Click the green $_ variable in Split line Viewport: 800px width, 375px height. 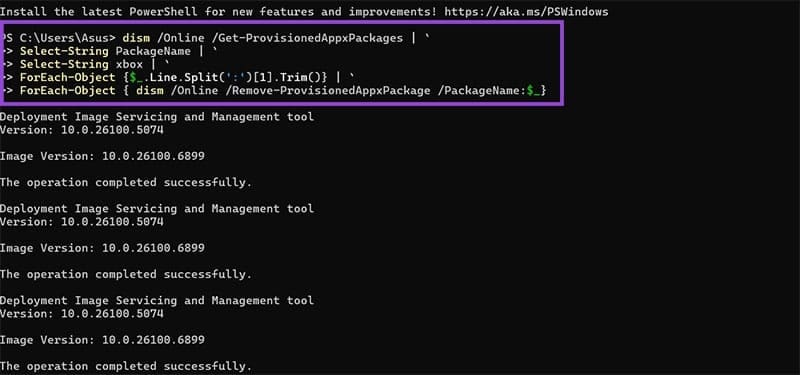click(x=136, y=78)
